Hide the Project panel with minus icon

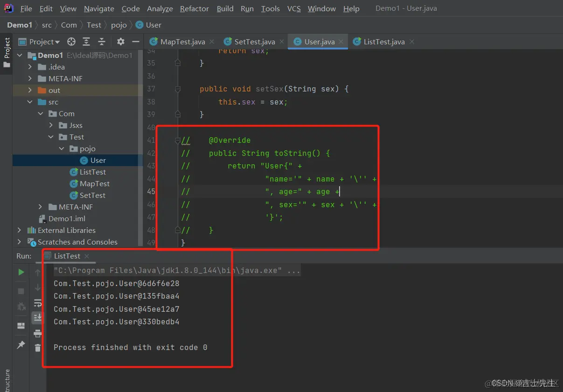pos(136,42)
